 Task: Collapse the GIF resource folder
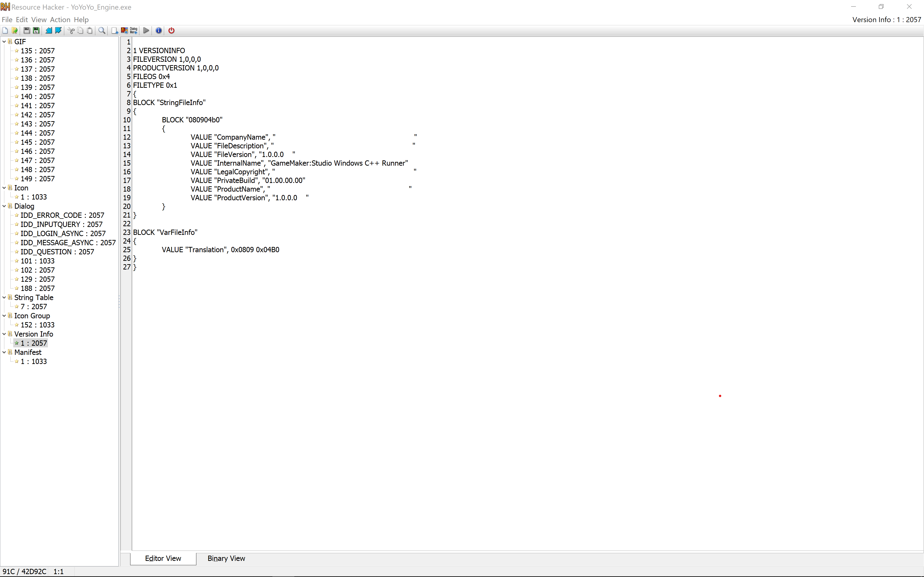(x=4, y=42)
